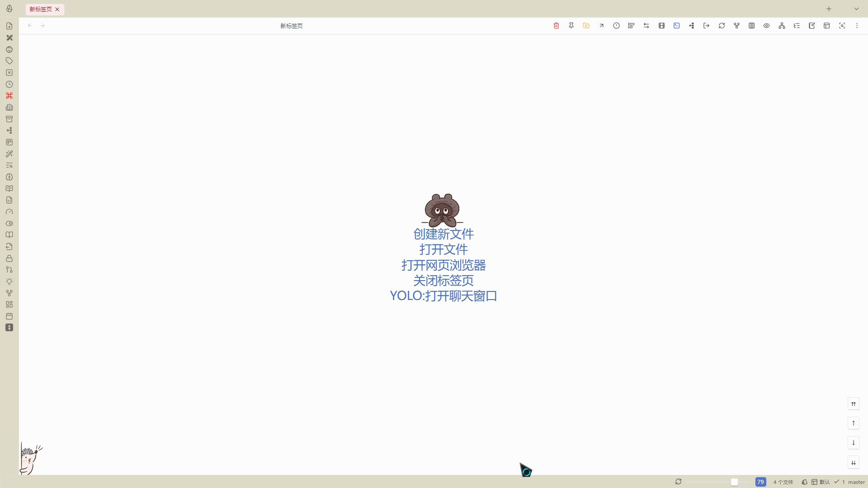The image size is (868, 488).
Task: Click the gauge speedometer icon in ribbon
Action: 9,212
